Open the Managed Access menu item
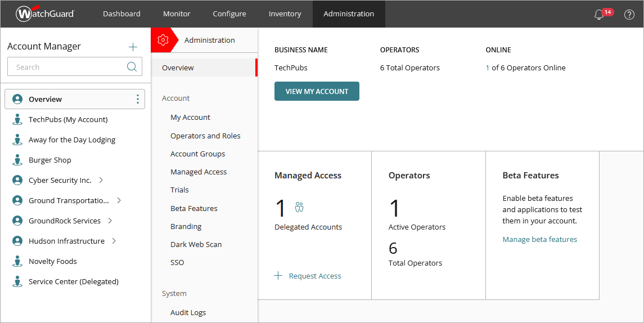Image resolution: width=644 pixels, height=323 pixels. (x=199, y=172)
